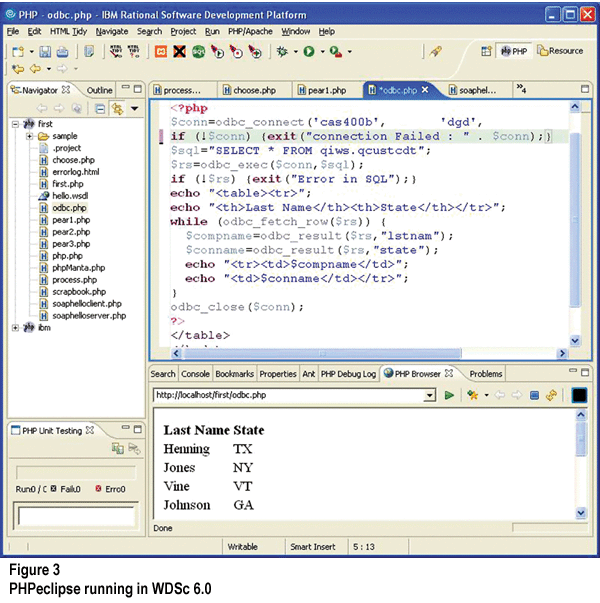The width and height of the screenshot is (600, 603).
Task: Click the Open Perspective icon
Action: click(487, 51)
